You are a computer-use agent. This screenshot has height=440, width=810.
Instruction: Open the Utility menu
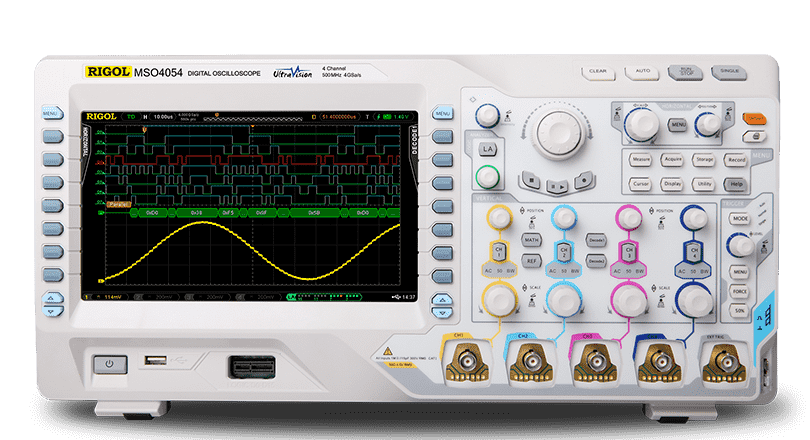click(x=704, y=184)
